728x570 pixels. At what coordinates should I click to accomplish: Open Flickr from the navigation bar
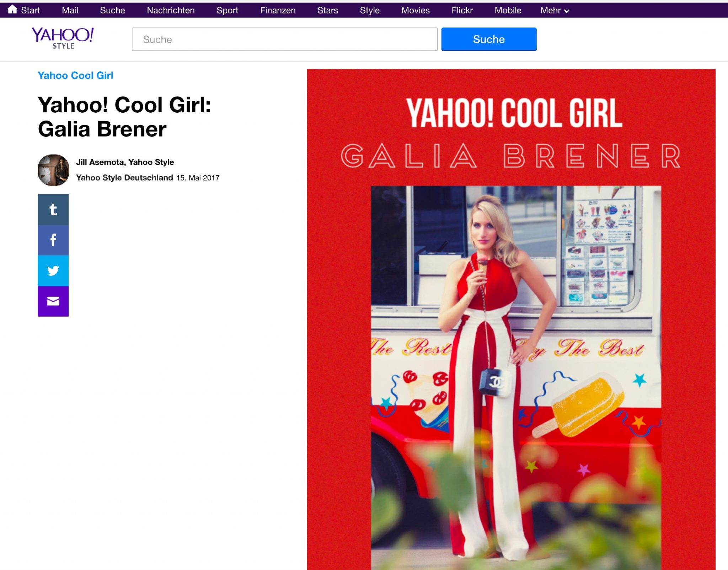point(462,10)
